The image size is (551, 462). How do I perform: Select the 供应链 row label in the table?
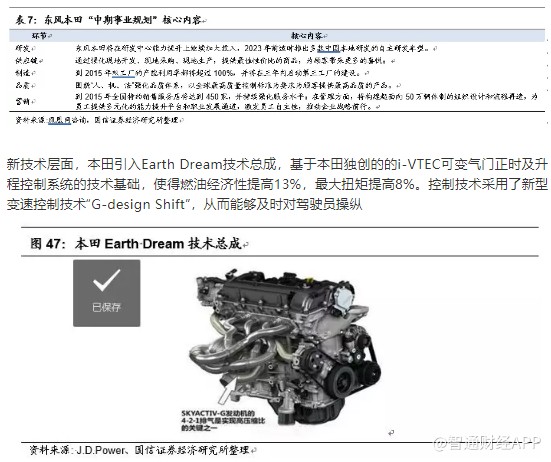pos(28,61)
